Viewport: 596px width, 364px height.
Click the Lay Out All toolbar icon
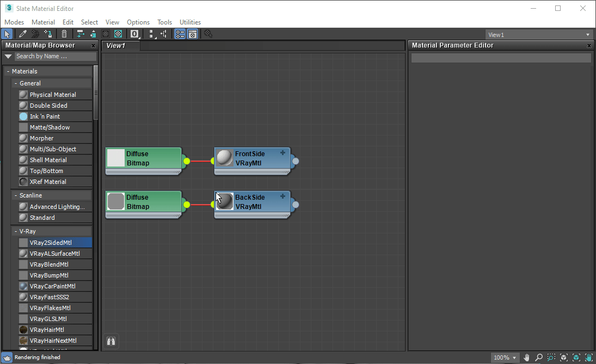pyautogui.click(x=152, y=34)
